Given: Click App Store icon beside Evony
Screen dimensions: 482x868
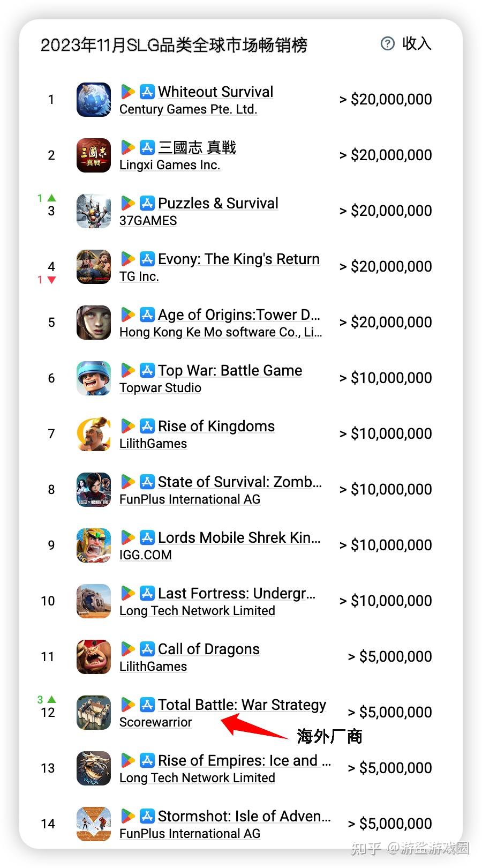Looking at the screenshot, I should tap(147, 259).
